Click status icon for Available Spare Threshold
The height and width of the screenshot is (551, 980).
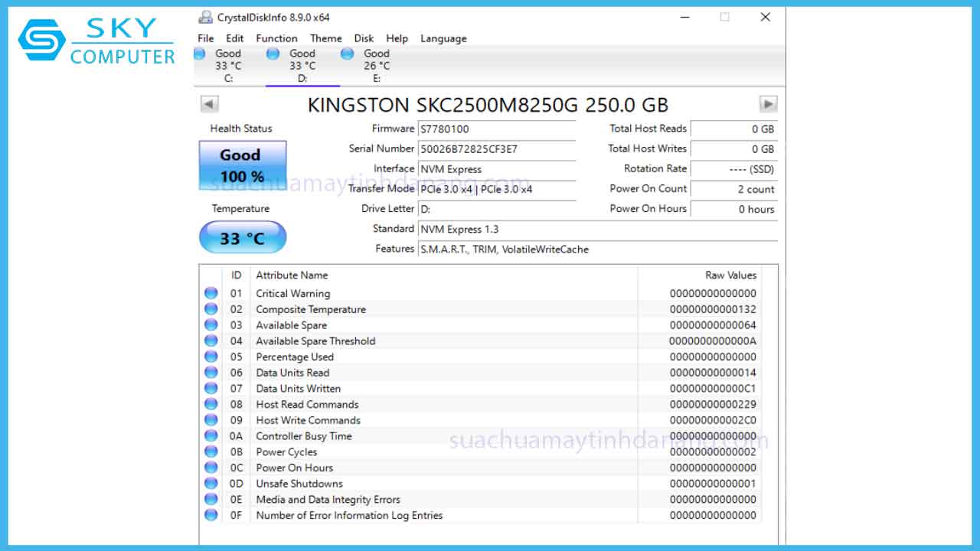click(x=211, y=341)
